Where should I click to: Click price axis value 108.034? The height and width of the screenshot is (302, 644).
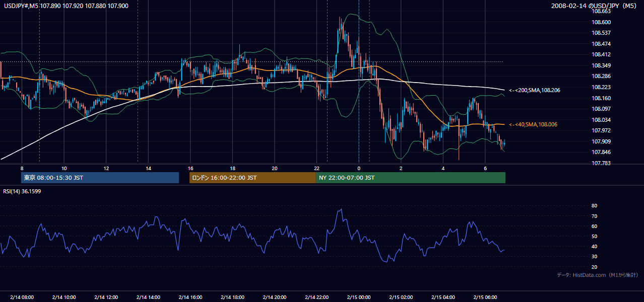tap(602, 120)
